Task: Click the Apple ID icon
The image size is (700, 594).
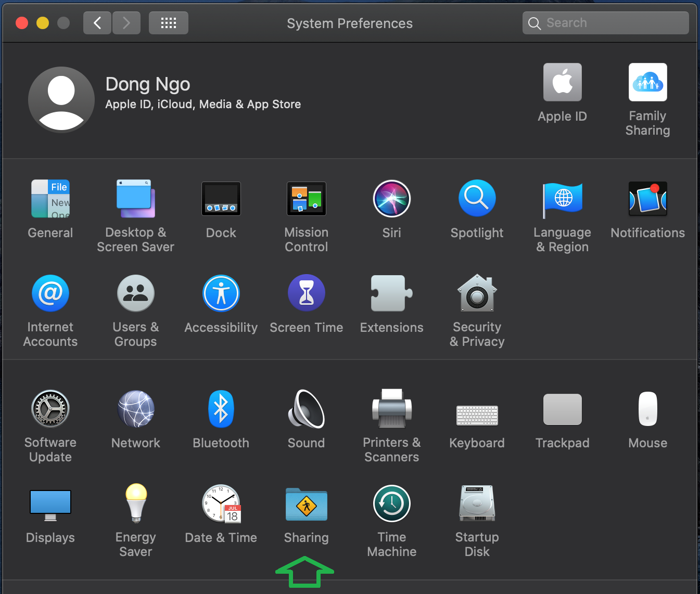Action: point(562,83)
